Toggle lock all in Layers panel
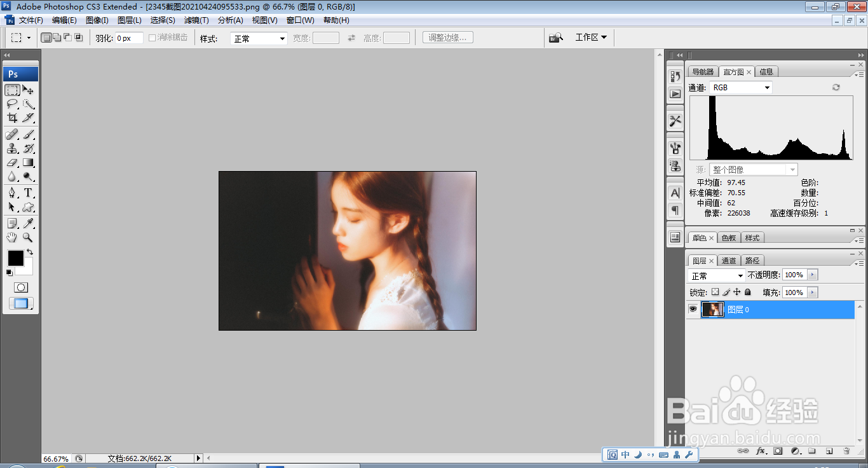 (x=748, y=292)
